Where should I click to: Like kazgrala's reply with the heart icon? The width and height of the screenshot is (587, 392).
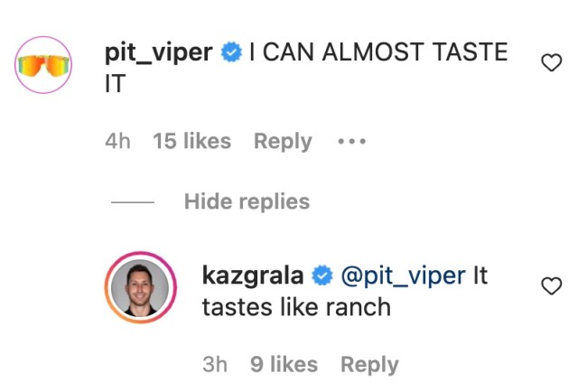click(551, 286)
